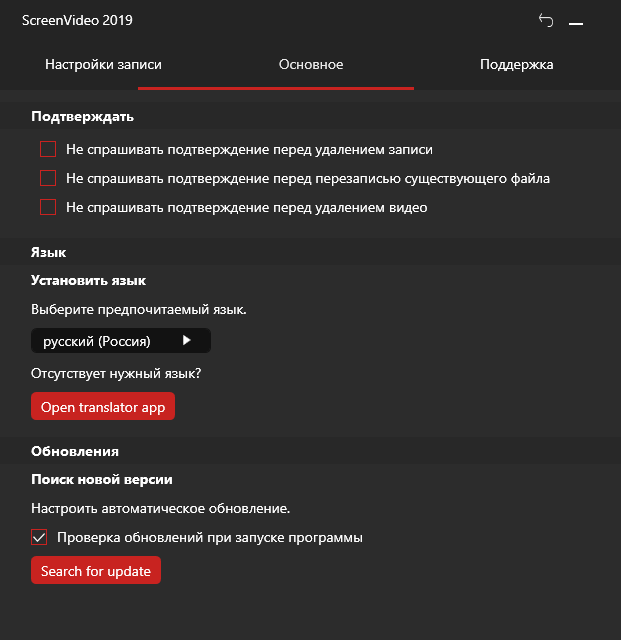Click the Подтверждать section heading
621x640 pixels.
[82, 117]
